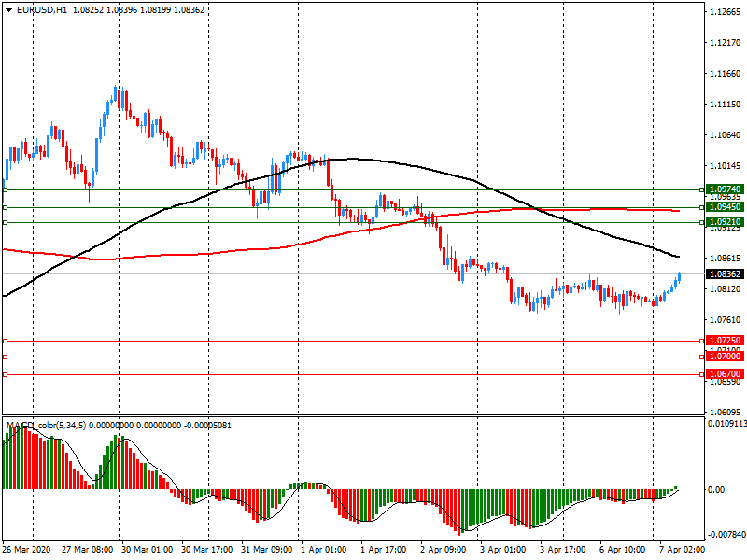
Task: Click left-end square handle of 1.09740 line
Action: [6, 190]
